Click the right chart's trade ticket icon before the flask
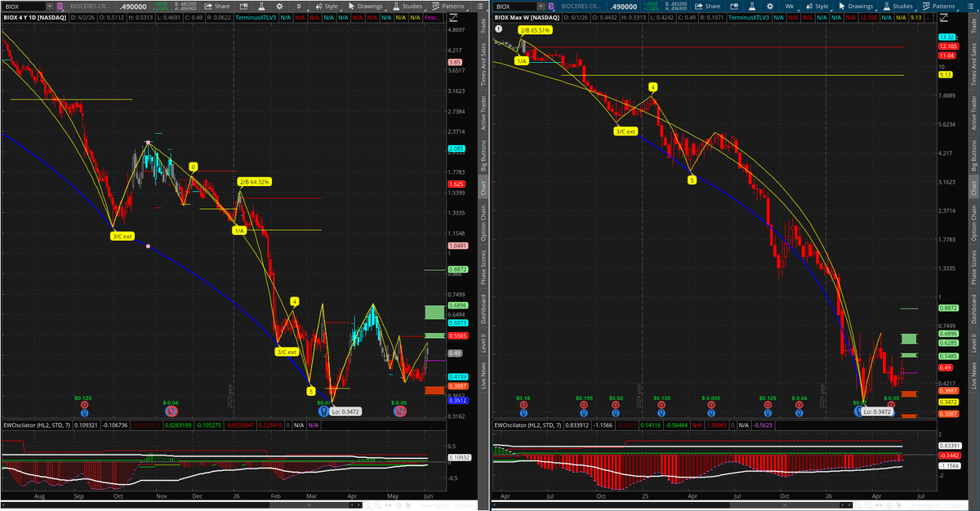 pyautogui.click(x=733, y=7)
